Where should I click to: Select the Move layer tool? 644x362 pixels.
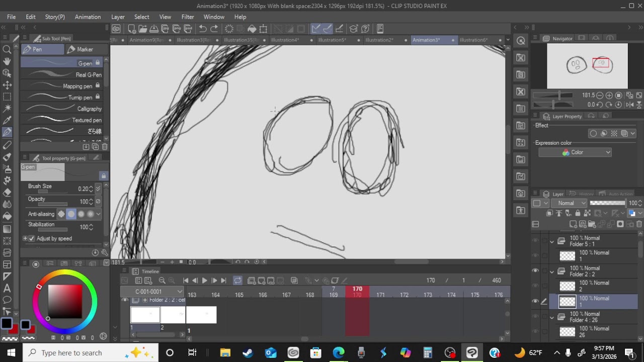[7, 85]
